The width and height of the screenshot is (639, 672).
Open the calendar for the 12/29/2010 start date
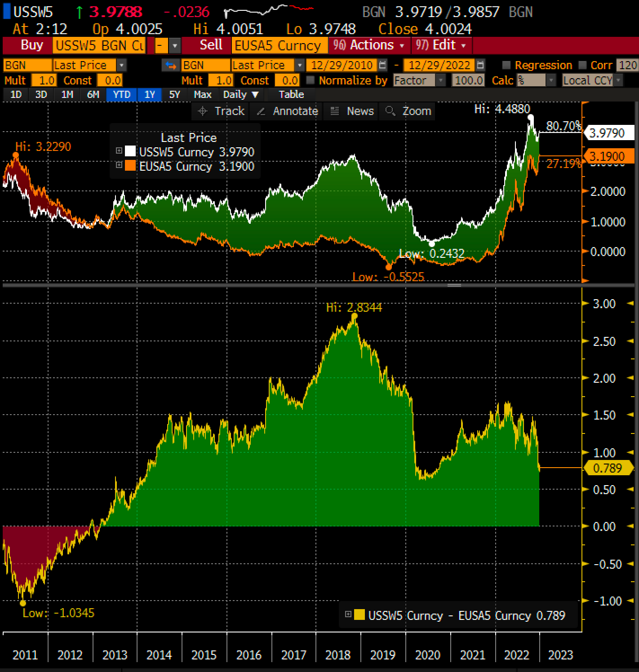[x=382, y=65]
